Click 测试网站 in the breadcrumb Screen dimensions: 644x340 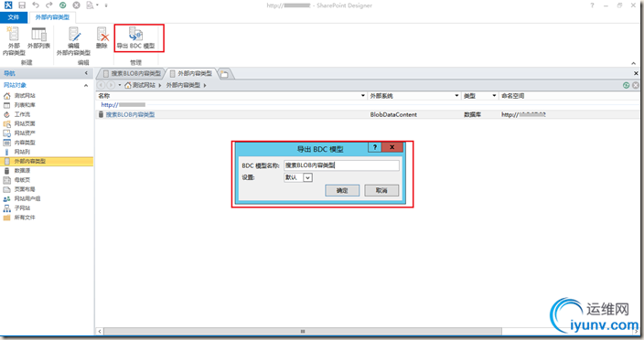click(x=144, y=85)
